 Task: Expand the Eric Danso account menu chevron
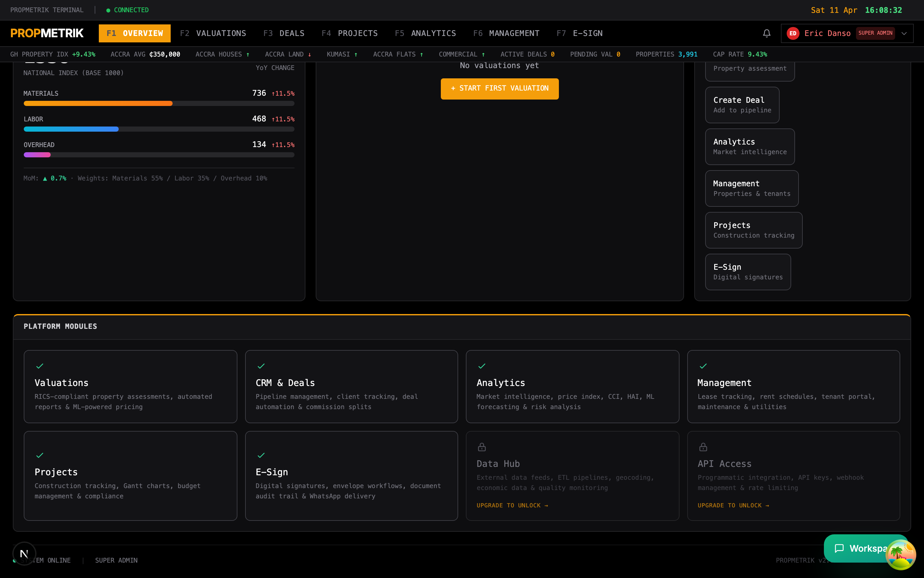click(x=904, y=33)
